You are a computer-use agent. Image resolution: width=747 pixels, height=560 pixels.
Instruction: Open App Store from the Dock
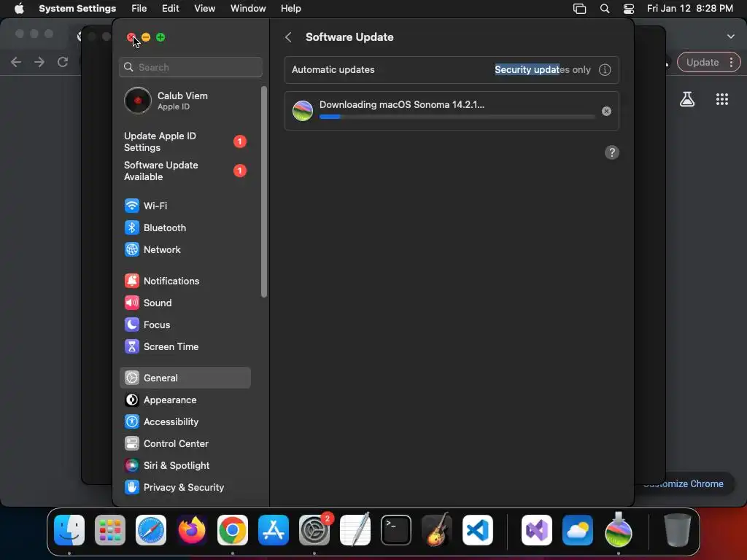[274, 530]
